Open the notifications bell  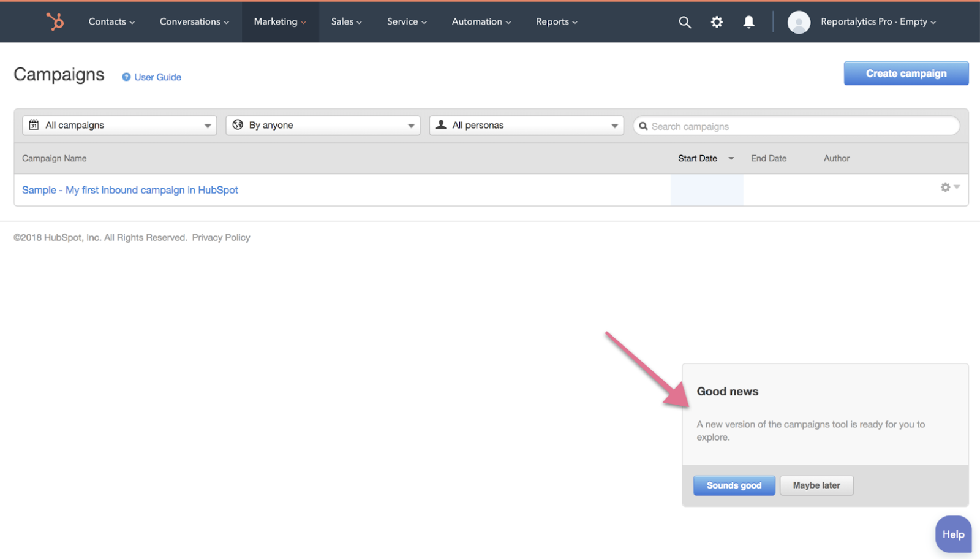click(748, 22)
